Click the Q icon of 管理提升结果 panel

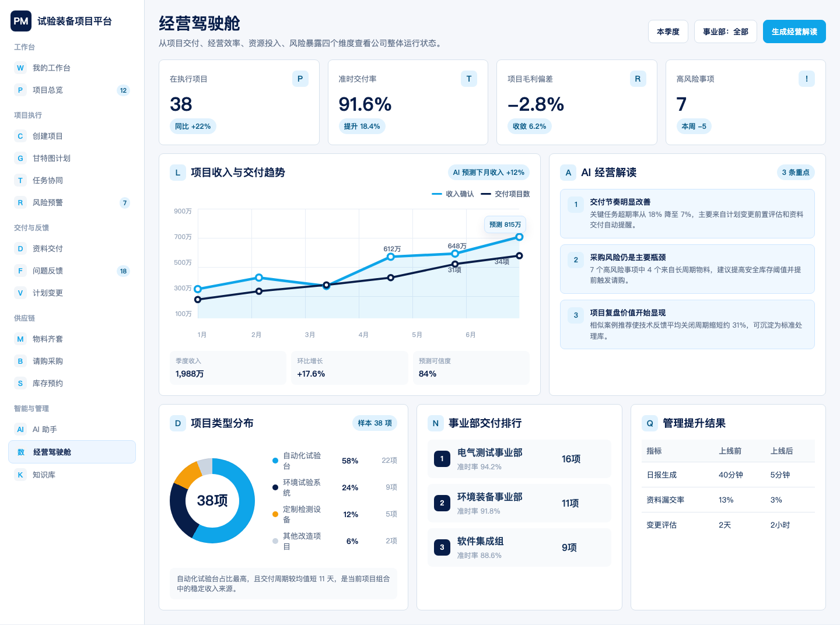pyautogui.click(x=650, y=423)
